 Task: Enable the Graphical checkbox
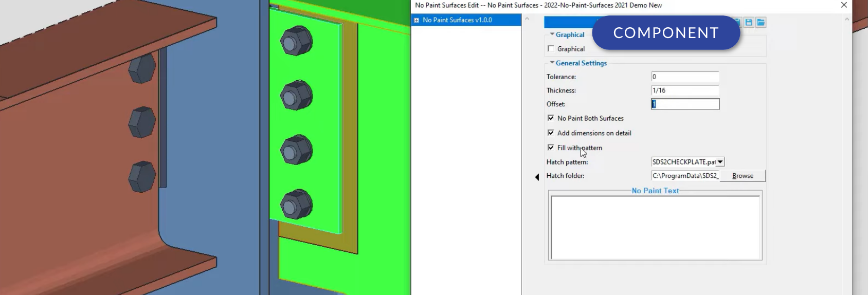(x=551, y=49)
